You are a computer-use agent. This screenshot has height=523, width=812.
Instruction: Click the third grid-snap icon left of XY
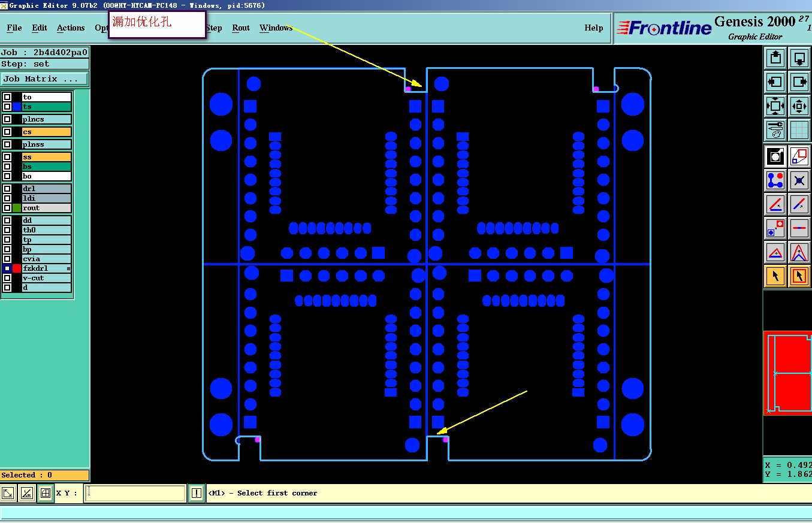pyautogui.click(x=45, y=493)
